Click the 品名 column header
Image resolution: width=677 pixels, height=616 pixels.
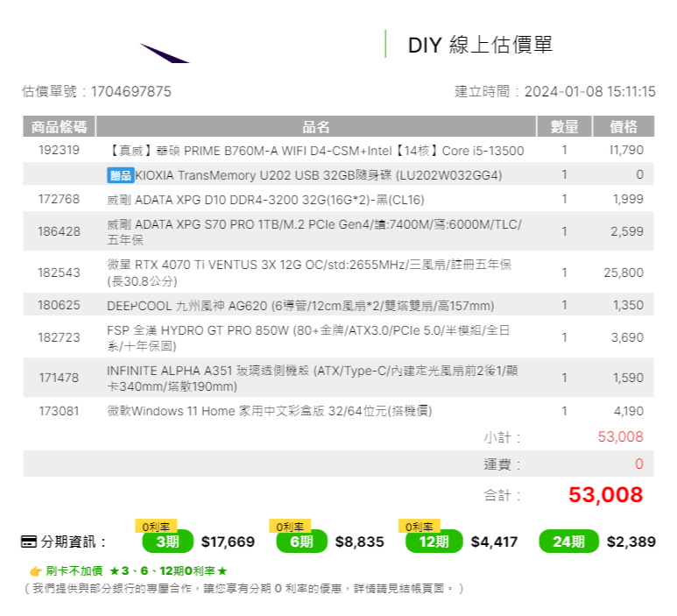(316, 126)
